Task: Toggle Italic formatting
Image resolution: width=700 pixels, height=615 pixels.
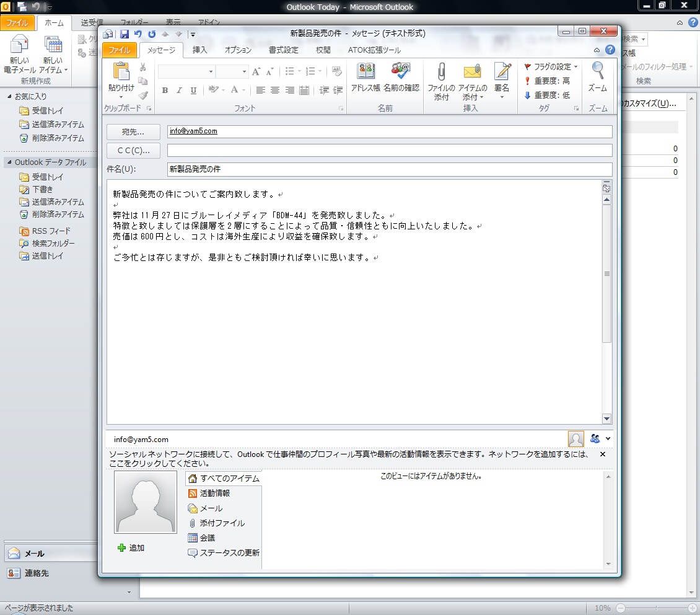Action: [x=179, y=91]
